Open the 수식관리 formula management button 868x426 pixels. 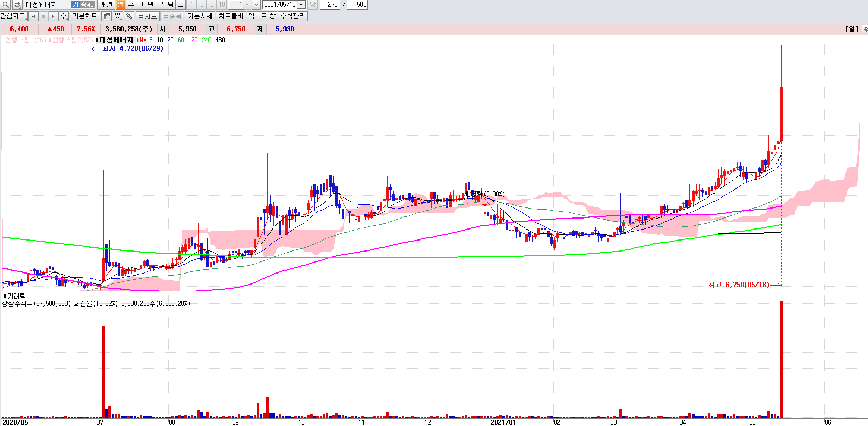tap(292, 16)
